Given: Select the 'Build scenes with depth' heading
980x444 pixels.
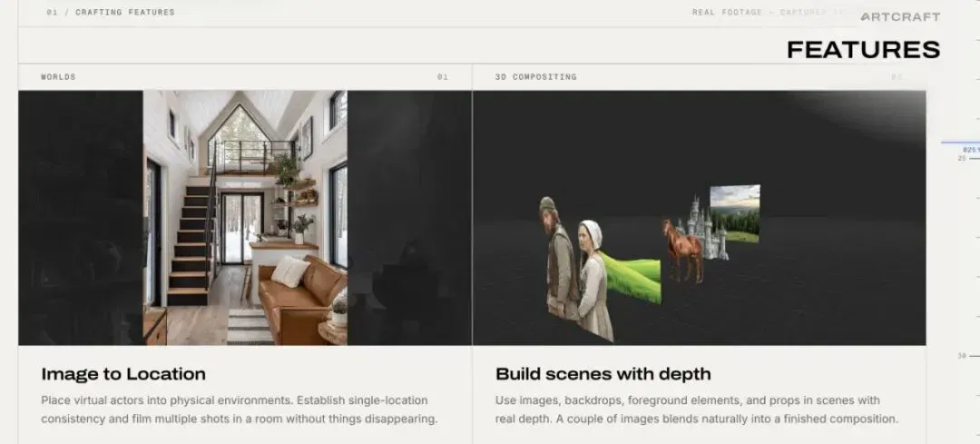Looking at the screenshot, I should pos(603,374).
